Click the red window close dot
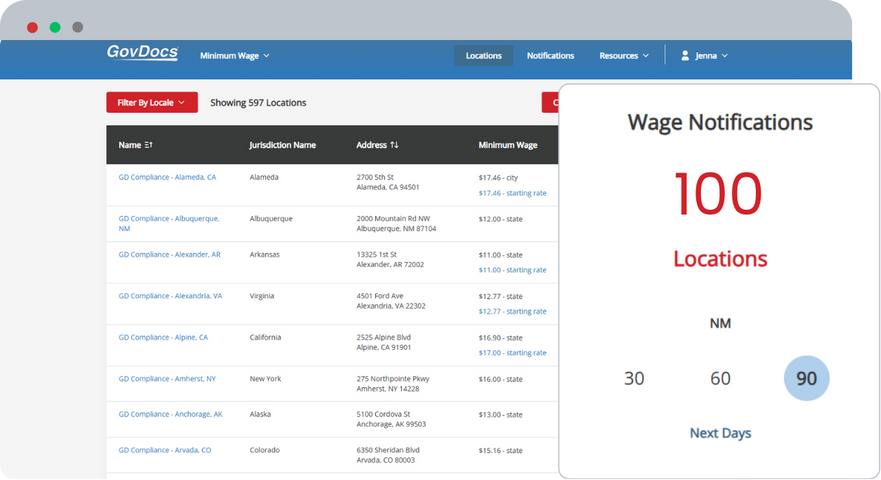 click(32, 27)
